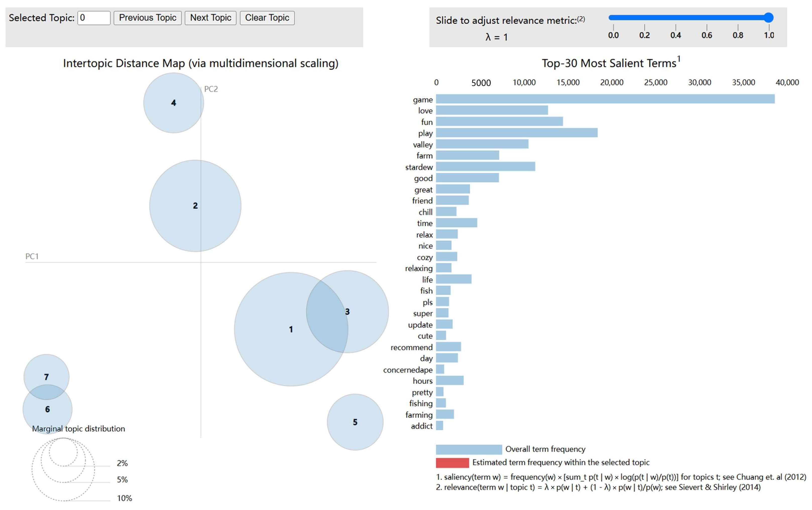Click the Previous Topic button

[x=147, y=18]
